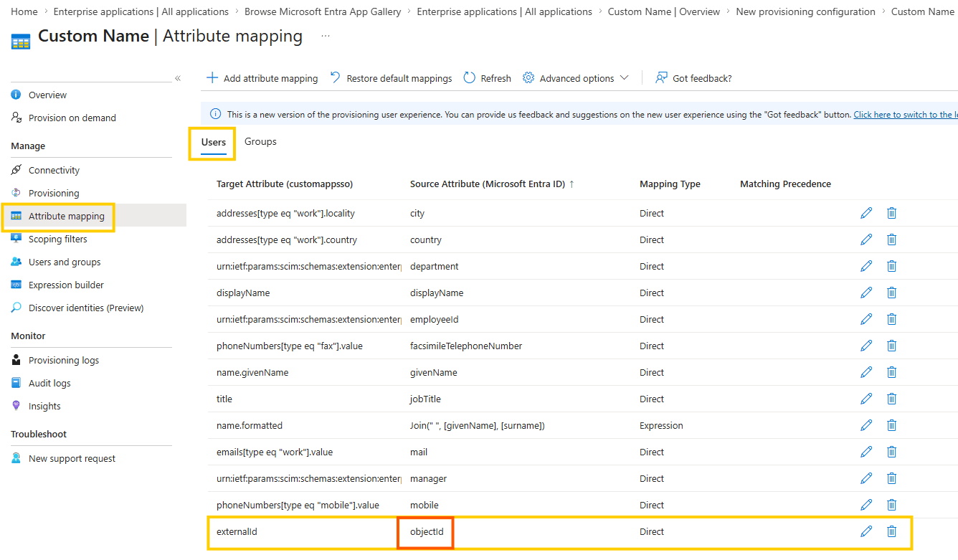Viewport: 958px width, 560px height.
Task: Switch to the Groups tab
Action: tap(260, 141)
